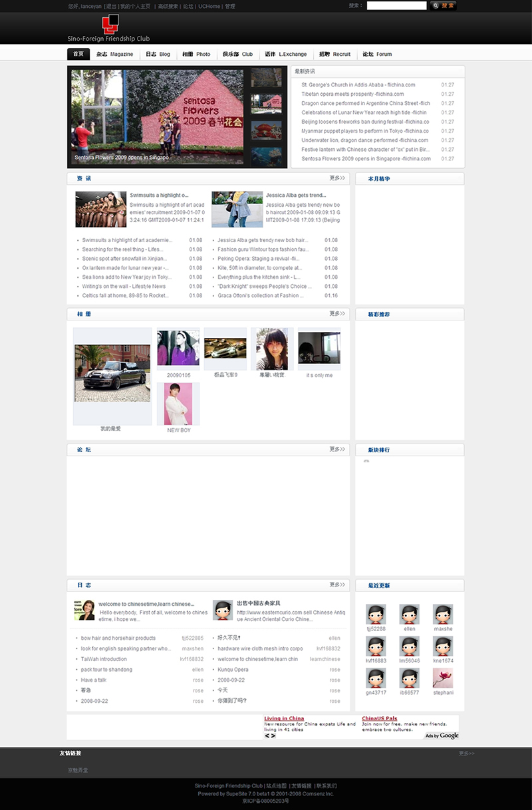The height and width of the screenshot is (810, 532).
Task: Open 'St. George's Church in Addis Ababa' headline
Action: point(358,84)
